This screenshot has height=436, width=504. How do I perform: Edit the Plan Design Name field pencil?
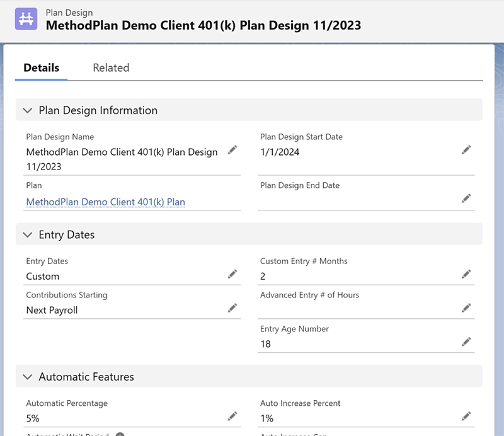[232, 149]
